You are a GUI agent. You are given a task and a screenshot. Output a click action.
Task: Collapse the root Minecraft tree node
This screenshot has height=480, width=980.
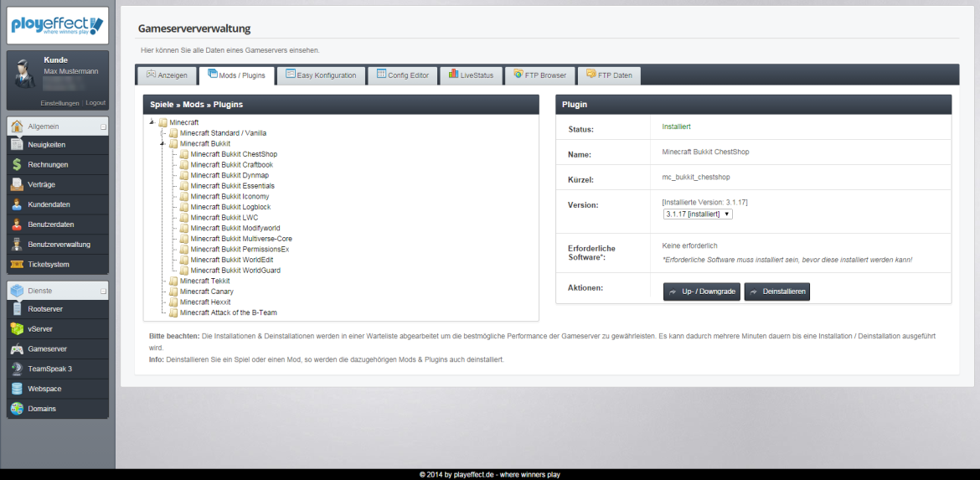[x=152, y=122]
